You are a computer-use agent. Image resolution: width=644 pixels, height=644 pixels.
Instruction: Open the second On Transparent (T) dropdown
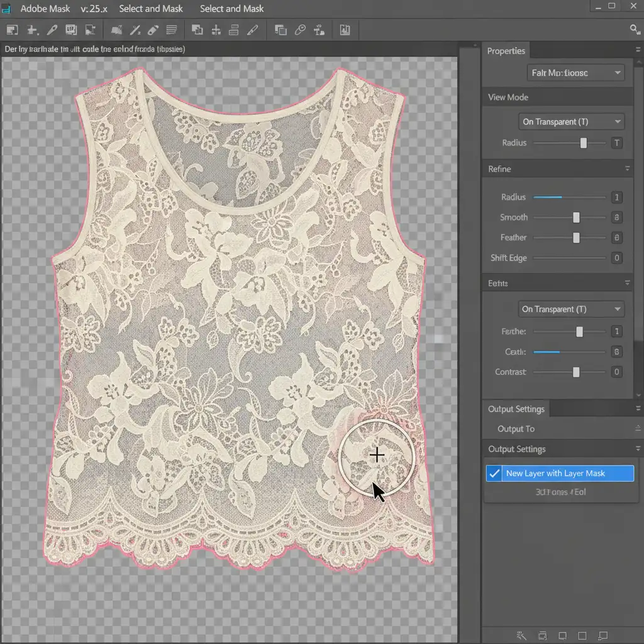click(x=571, y=309)
